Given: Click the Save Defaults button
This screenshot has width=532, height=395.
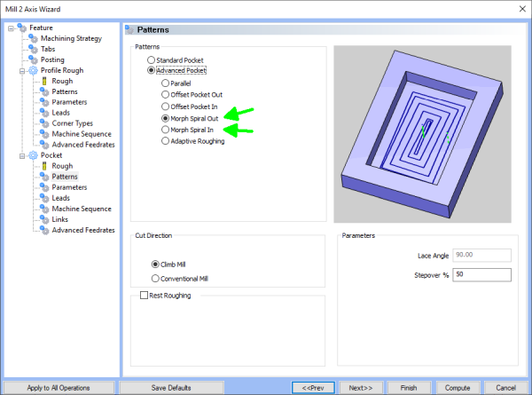Looking at the screenshot, I should 171,388.
